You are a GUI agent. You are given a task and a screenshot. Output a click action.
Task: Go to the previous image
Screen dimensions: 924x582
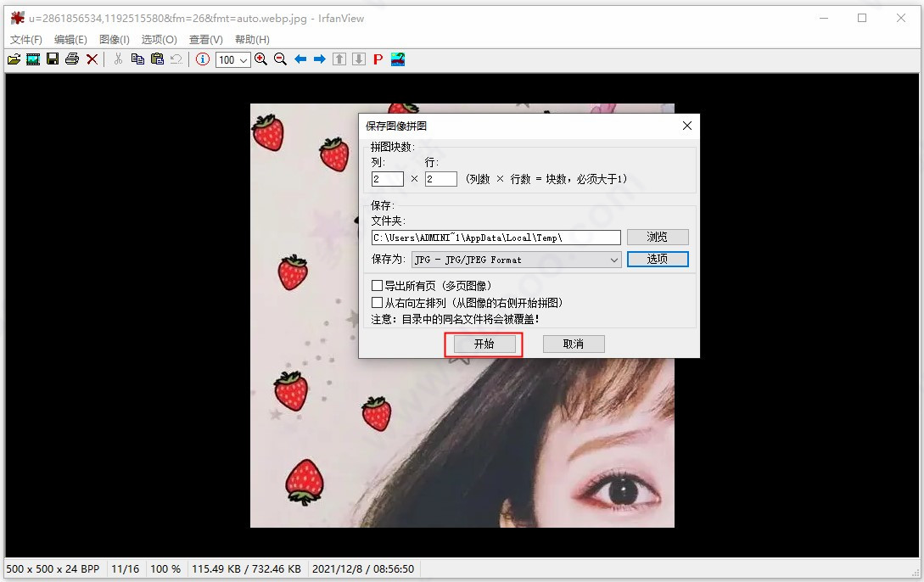click(300, 59)
